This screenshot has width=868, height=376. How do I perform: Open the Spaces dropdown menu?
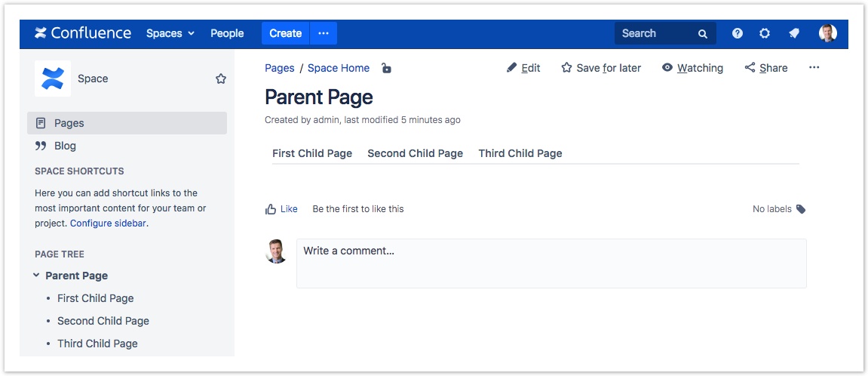tap(170, 33)
